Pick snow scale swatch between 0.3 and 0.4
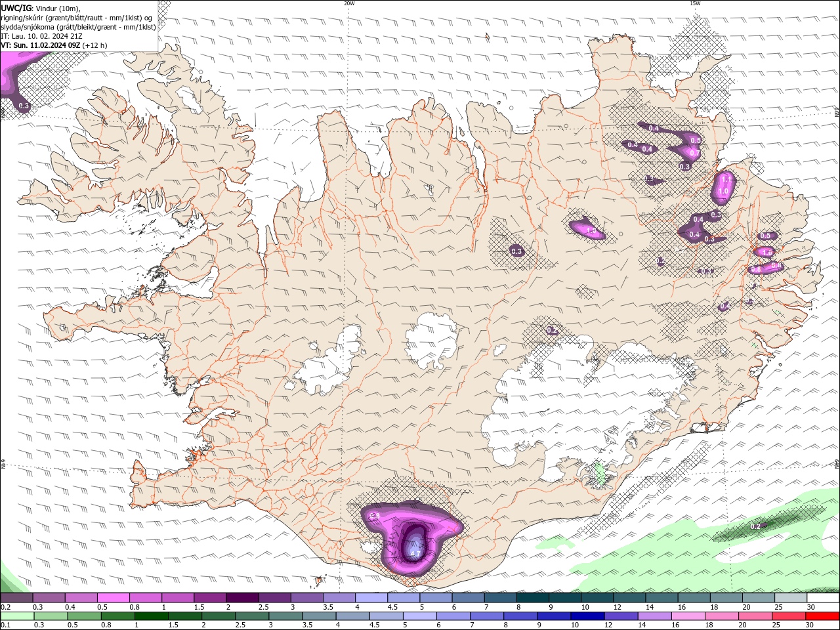Viewport: 840px width, 630px height. 49,598
